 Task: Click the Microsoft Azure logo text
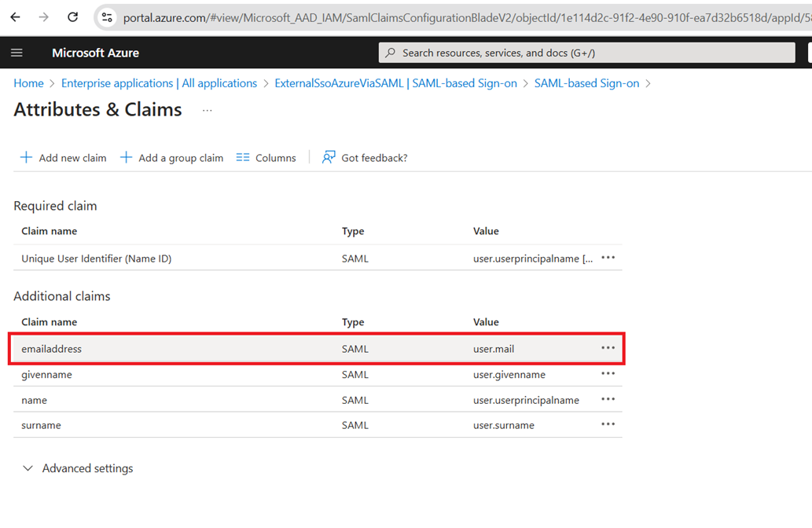(95, 53)
